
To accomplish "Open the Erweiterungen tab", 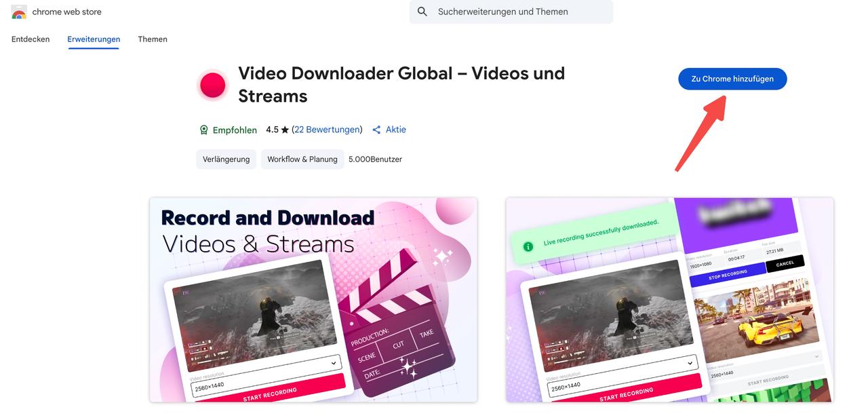I will pyautogui.click(x=94, y=39).
